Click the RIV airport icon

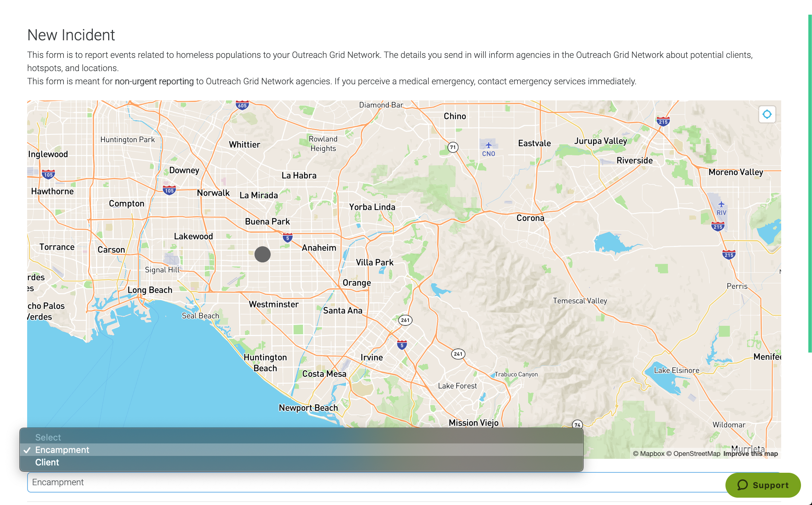721,204
